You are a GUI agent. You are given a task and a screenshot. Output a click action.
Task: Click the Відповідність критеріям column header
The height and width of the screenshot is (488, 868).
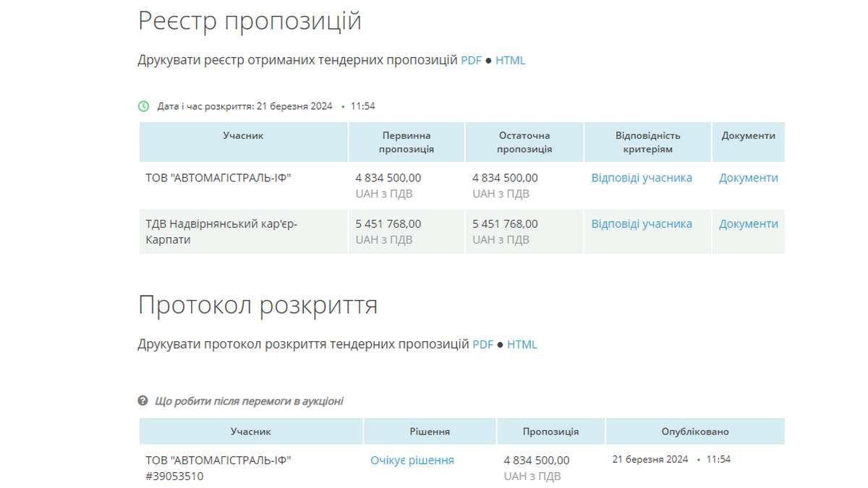(649, 141)
